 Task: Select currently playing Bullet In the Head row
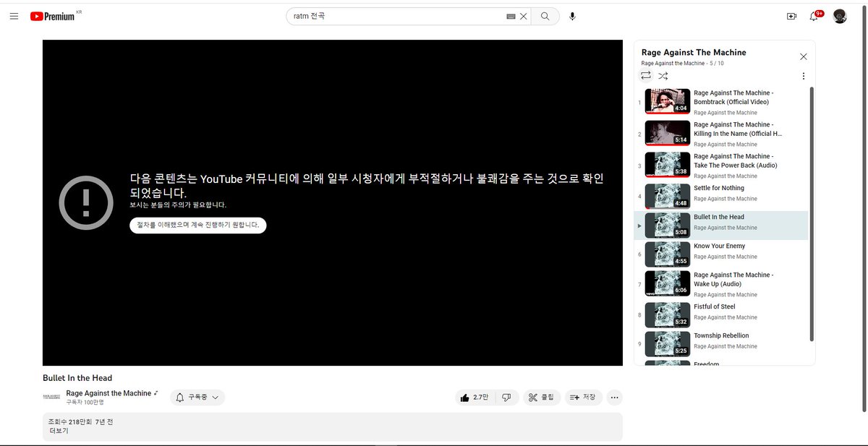click(x=722, y=226)
